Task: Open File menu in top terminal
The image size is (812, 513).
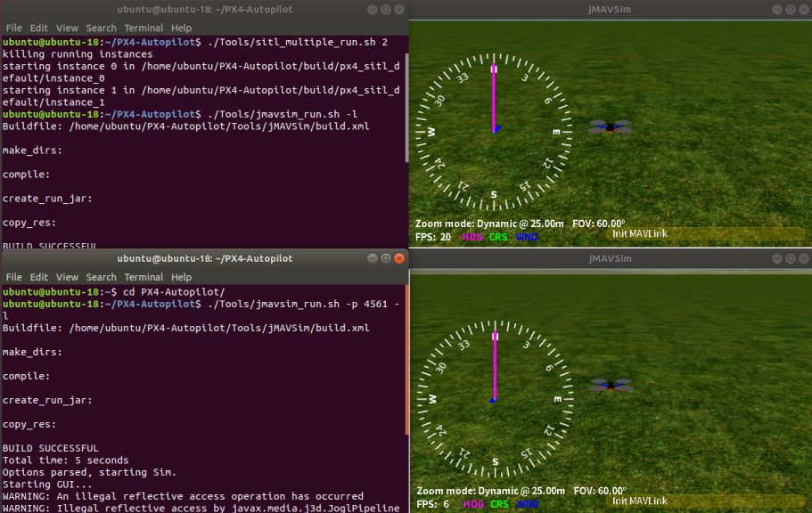Action: tap(14, 28)
